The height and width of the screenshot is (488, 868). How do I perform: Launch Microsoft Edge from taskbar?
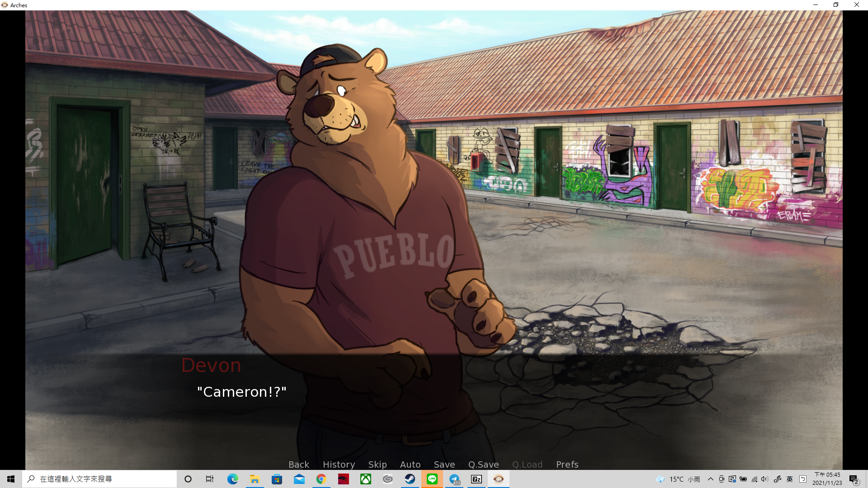[x=232, y=479]
